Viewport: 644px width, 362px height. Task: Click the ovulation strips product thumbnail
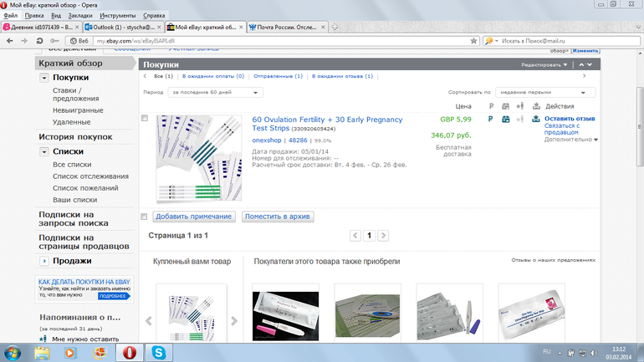point(199,158)
